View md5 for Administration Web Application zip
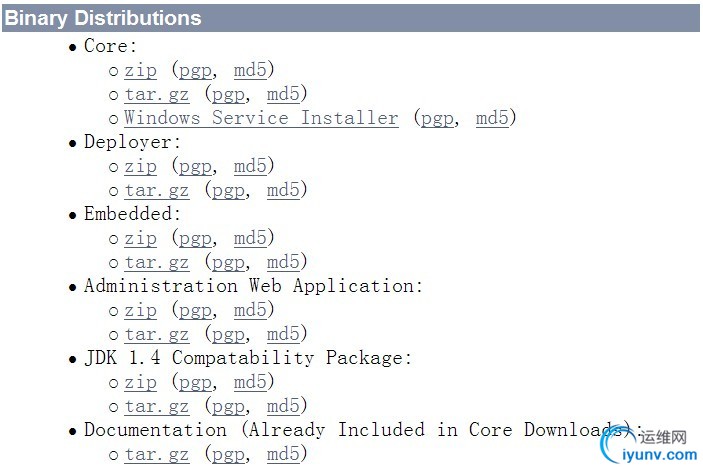 pyautogui.click(x=250, y=310)
